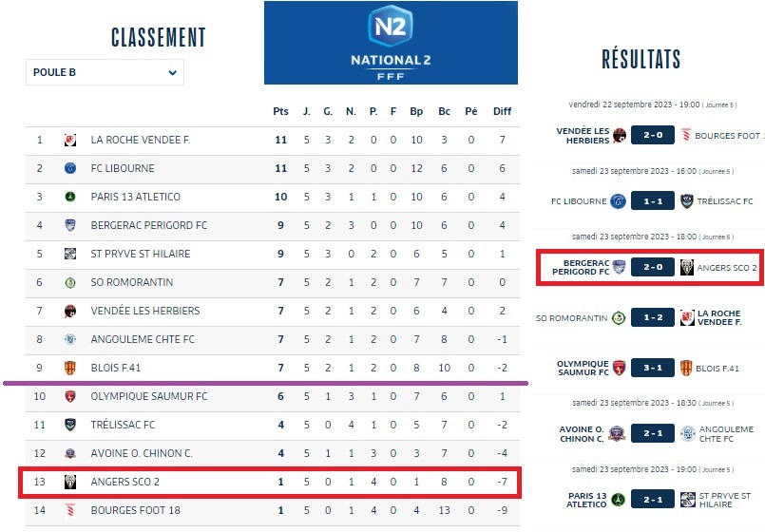Image resolution: width=765 pixels, height=532 pixels.
Task: Click the CLASSEMENT section heading
Action: 159,38
